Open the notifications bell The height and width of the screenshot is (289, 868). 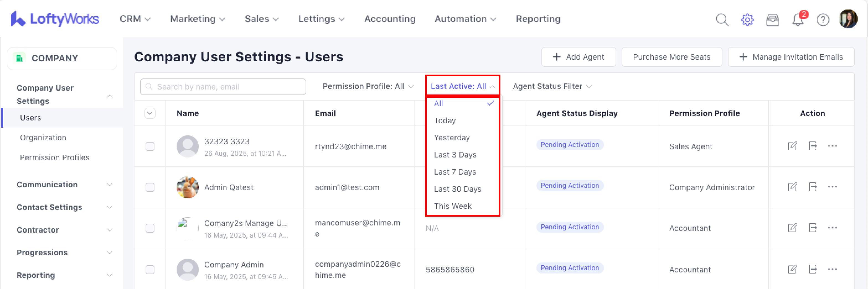798,20
